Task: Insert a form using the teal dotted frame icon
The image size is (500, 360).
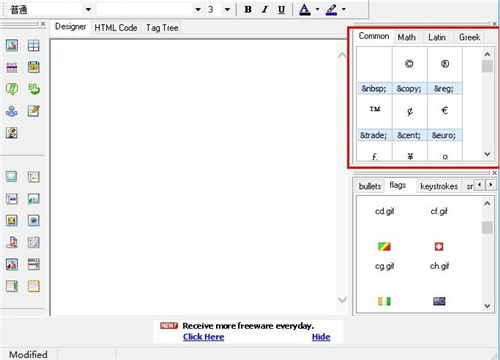Action: [x=12, y=177]
